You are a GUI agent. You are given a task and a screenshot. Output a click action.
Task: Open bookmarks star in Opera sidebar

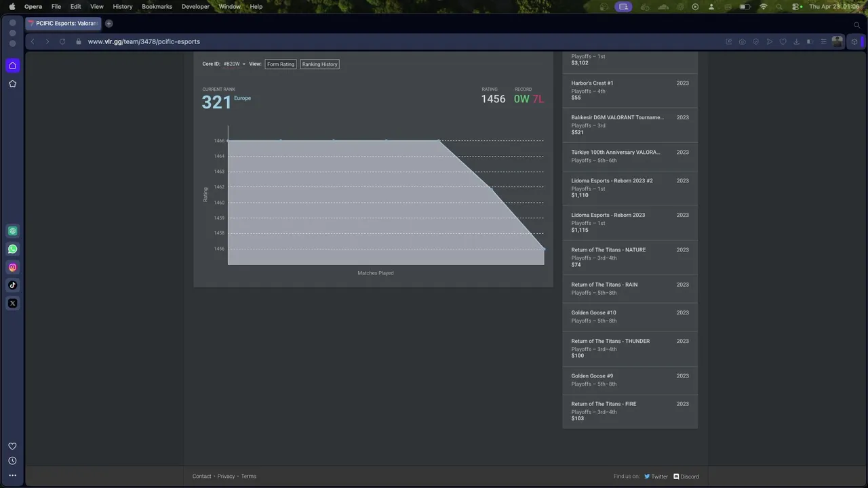pyautogui.click(x=12, y=84)
